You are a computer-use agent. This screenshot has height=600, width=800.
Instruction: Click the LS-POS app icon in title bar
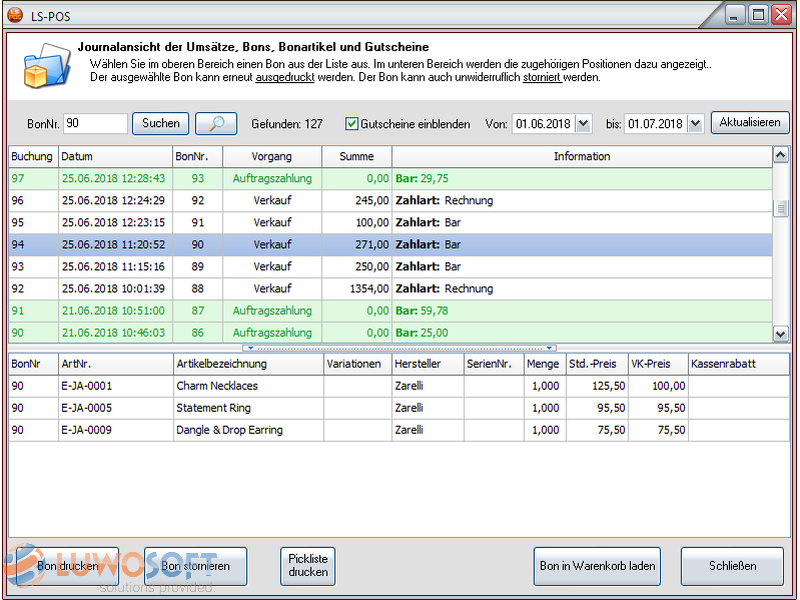coord(16,16)
